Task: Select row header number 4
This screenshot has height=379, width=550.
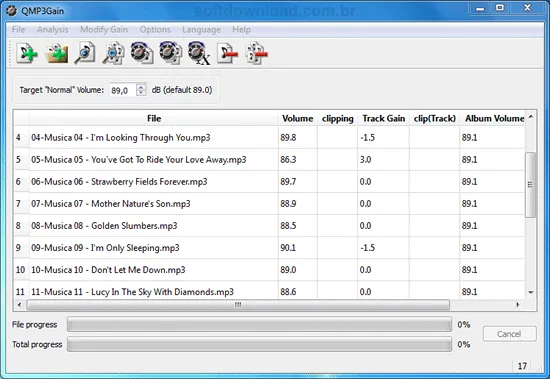Action: (21, 138)
